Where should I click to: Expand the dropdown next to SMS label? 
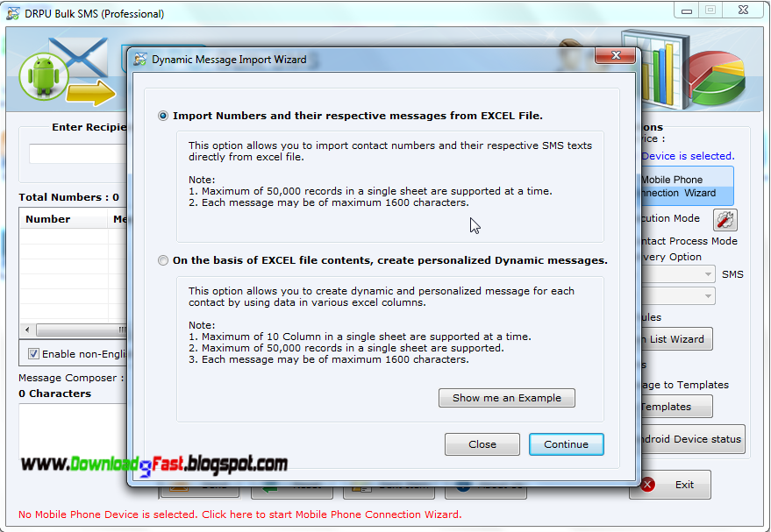(708, 274)
